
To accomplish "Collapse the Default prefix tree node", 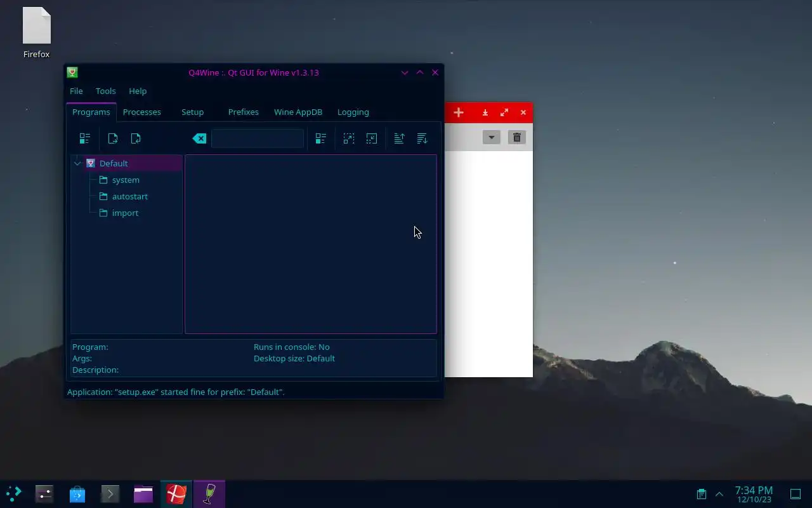I will (x=77, y=163).
